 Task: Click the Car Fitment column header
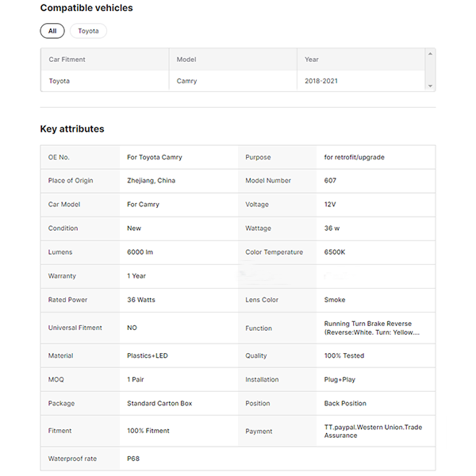pos(67,59)
